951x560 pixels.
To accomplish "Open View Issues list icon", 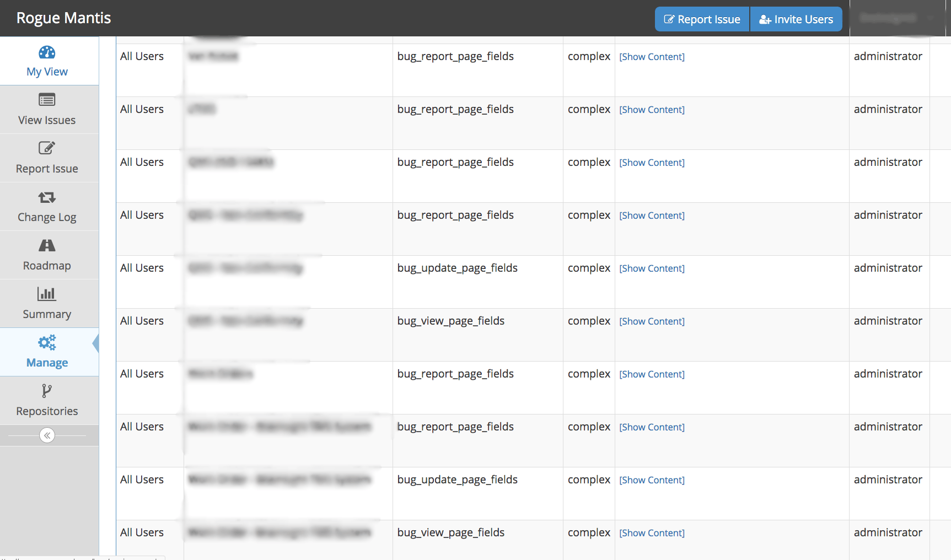I will [x=47, y=100].
